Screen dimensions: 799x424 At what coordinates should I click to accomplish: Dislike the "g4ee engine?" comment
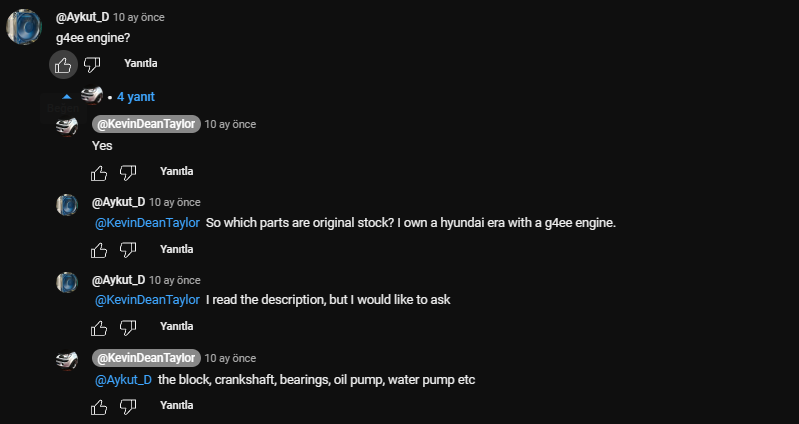tap(92, 65)
